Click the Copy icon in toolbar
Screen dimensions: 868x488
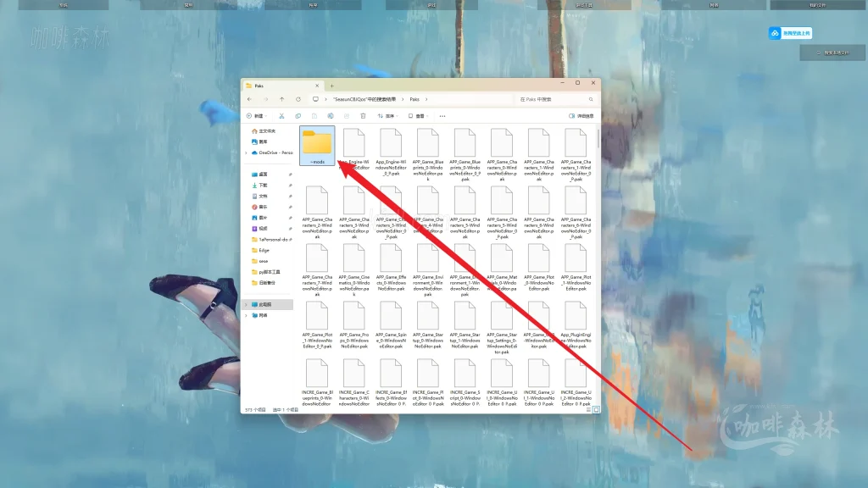coord(298,116)
